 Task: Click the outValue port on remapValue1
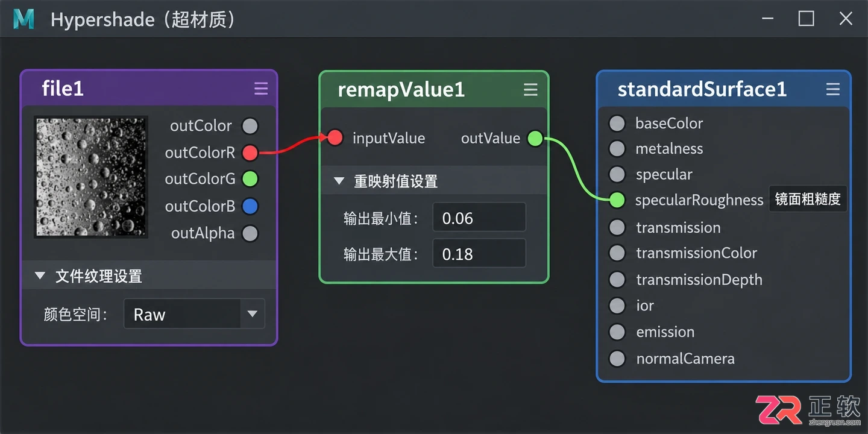(x=535, y=139)
